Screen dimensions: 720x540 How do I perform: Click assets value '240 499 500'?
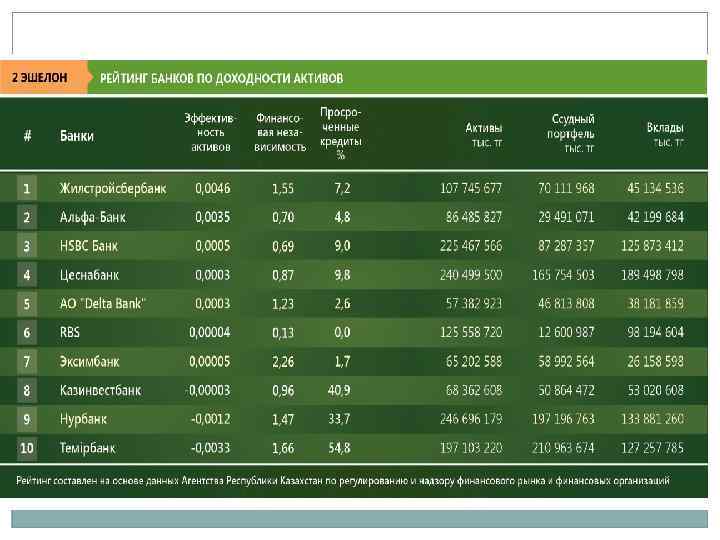471,275
